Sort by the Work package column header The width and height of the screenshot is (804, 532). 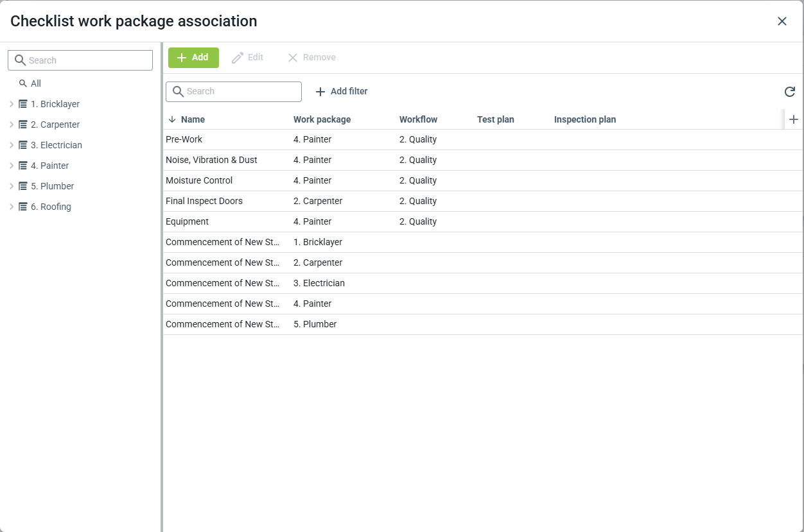tap(322, 119)
